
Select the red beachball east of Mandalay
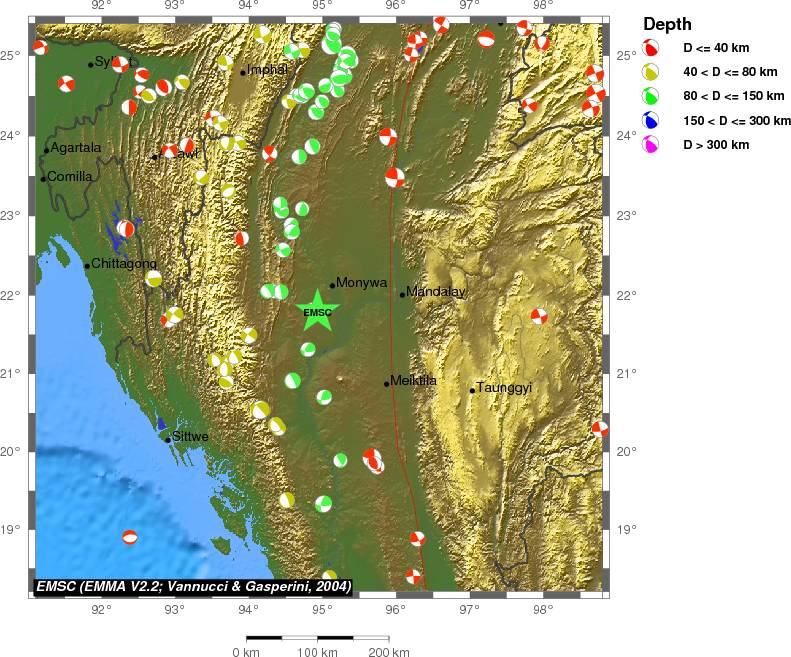pos(539,317)
